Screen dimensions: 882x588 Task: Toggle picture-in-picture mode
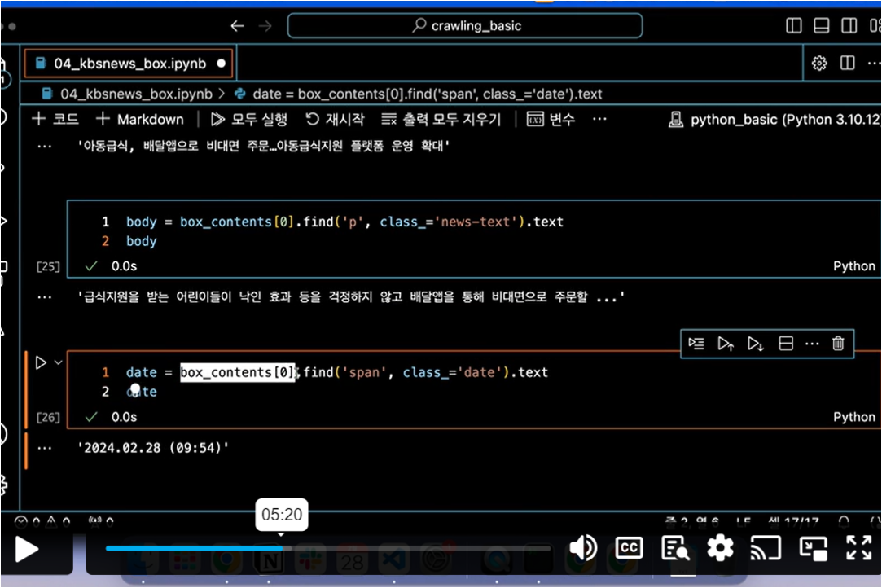click(x=814, y=548)
